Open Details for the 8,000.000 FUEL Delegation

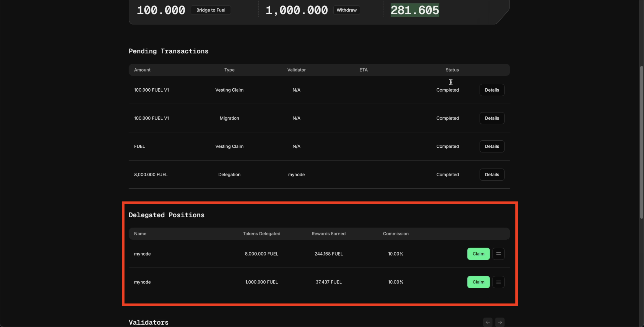(492, 175)
